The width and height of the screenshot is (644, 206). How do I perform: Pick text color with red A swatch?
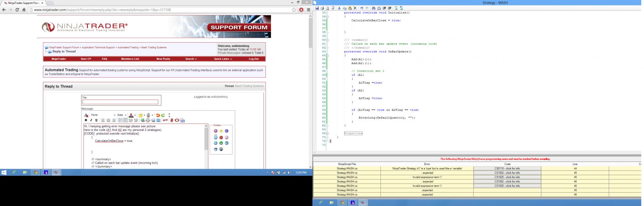pos(131,115)
